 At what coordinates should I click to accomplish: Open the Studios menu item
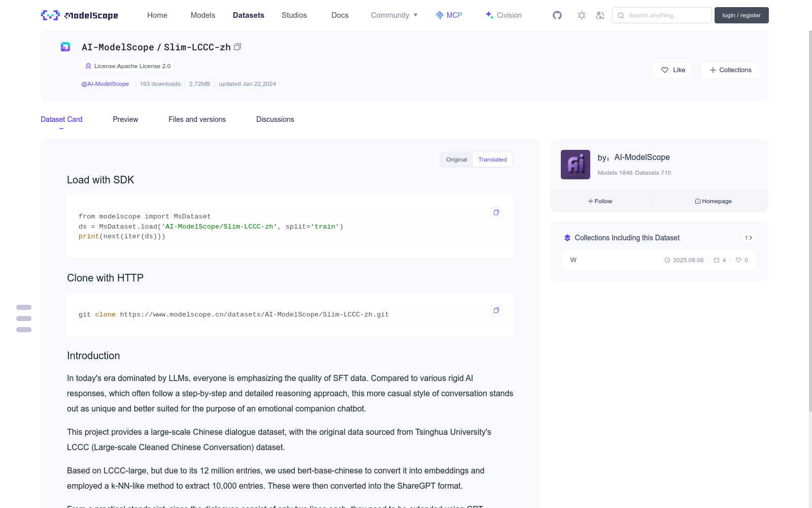[x=294, y=15]
